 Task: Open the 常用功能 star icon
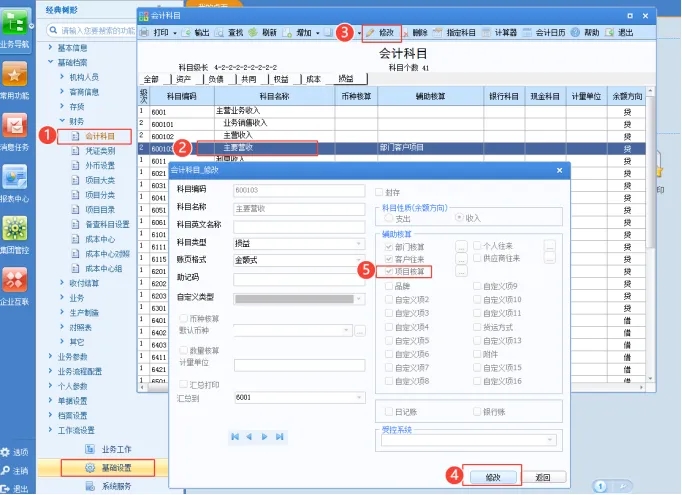(15, 74)
